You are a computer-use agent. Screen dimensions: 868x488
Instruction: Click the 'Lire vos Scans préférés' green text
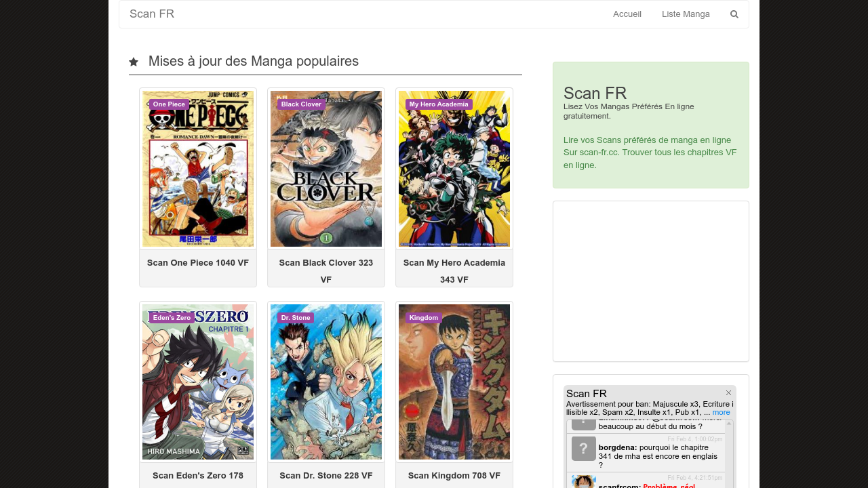pyautogui.click(x=650, y=152)
